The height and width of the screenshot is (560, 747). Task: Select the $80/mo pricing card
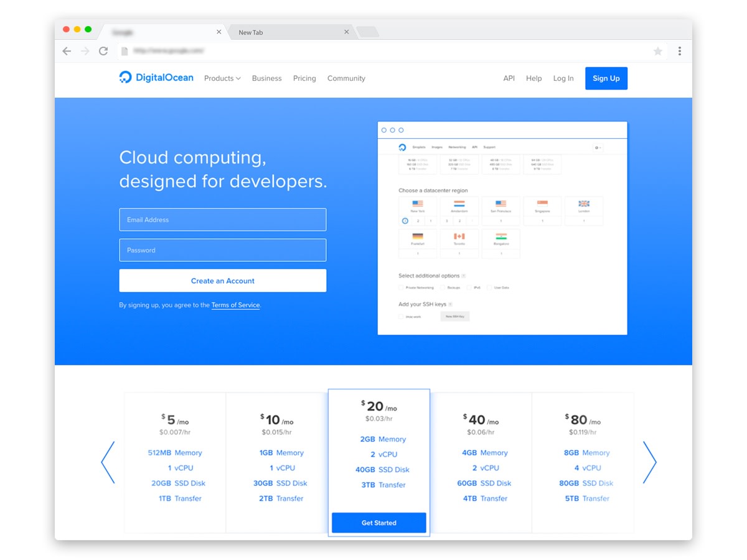click(583, 462)
